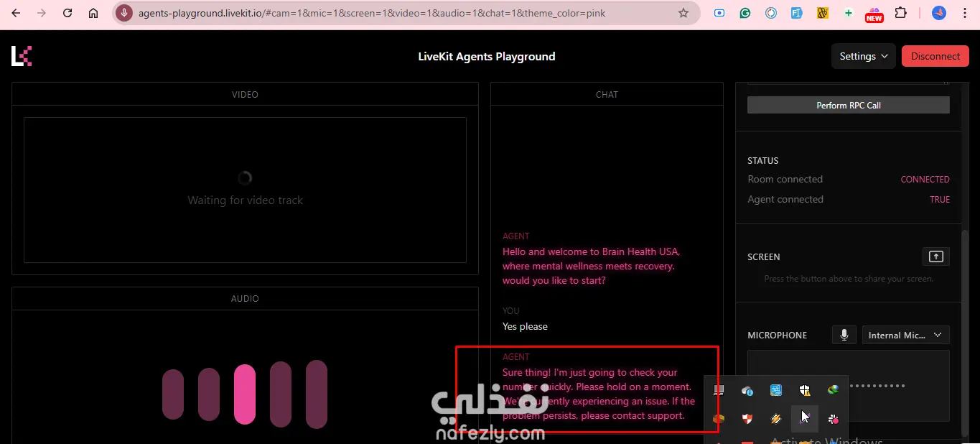Click the 'Room connected' status label
The image size is (980, 444).
785,180
